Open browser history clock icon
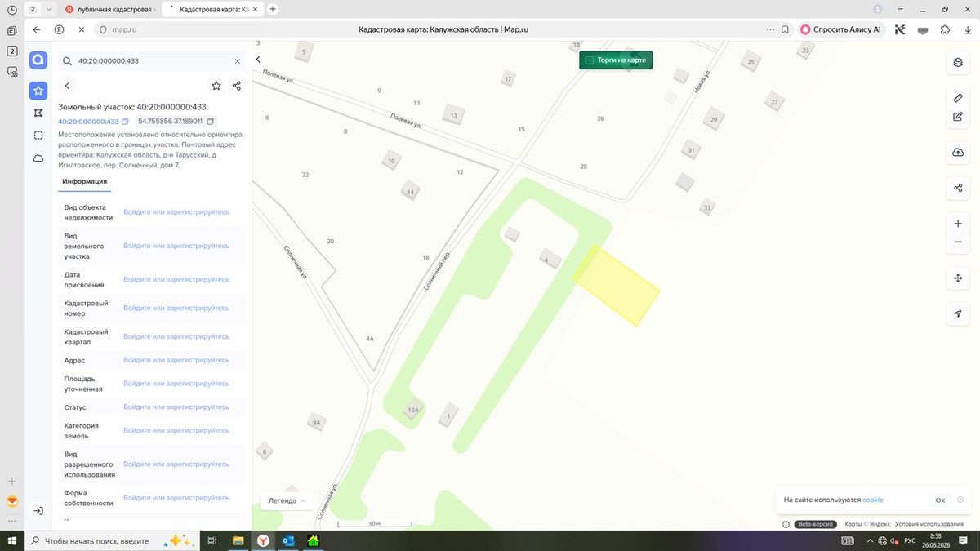Viewport: 980px width, 551px height. (11, 9)
